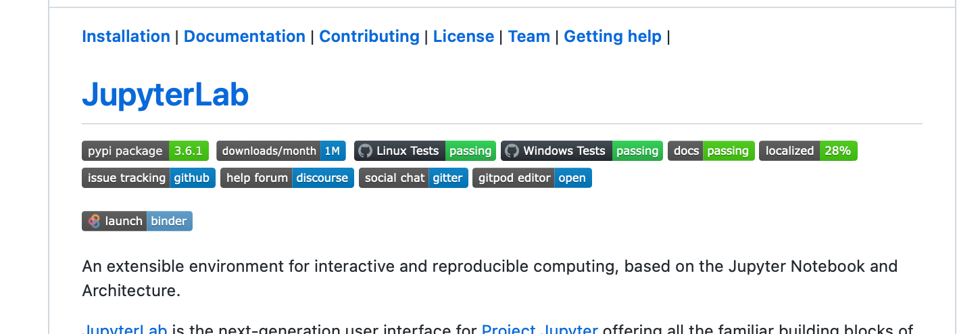Go to the Contributing section link

(369, 37)
